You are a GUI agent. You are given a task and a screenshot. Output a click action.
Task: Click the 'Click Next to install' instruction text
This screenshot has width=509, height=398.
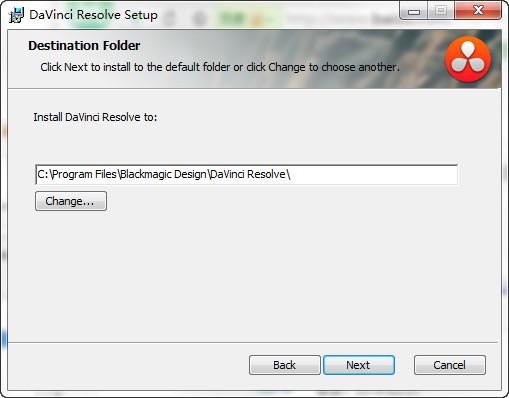click(x=220, y=67)
